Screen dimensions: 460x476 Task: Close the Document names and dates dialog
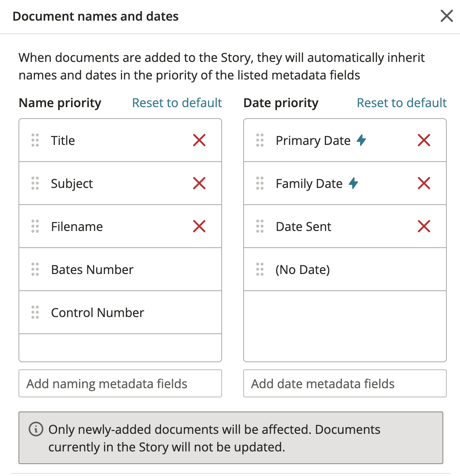click(447, 16)
